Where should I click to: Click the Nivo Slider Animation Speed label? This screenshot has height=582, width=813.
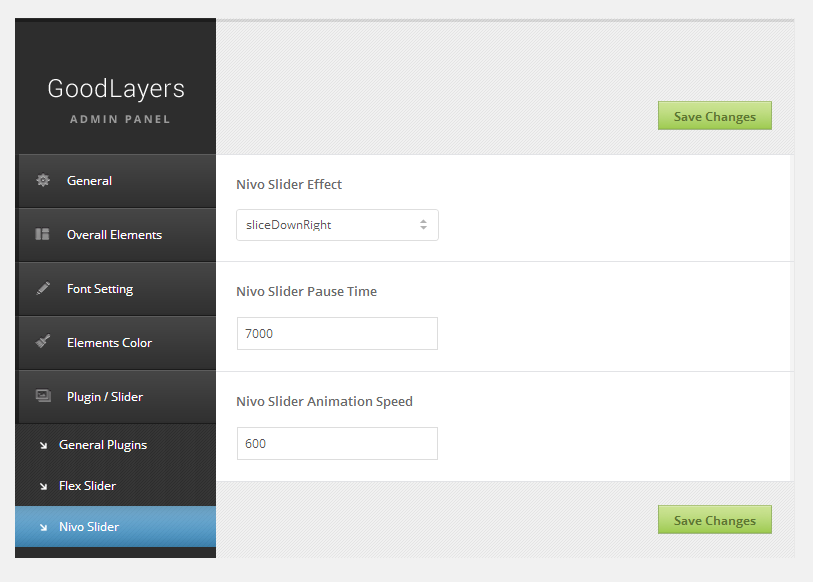click(324, 402)
